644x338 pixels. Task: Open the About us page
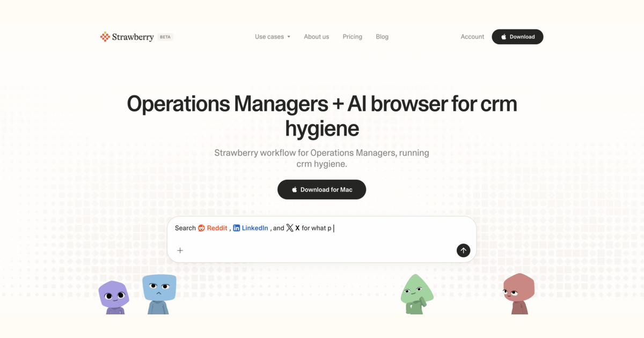click(x=317, y=36)
